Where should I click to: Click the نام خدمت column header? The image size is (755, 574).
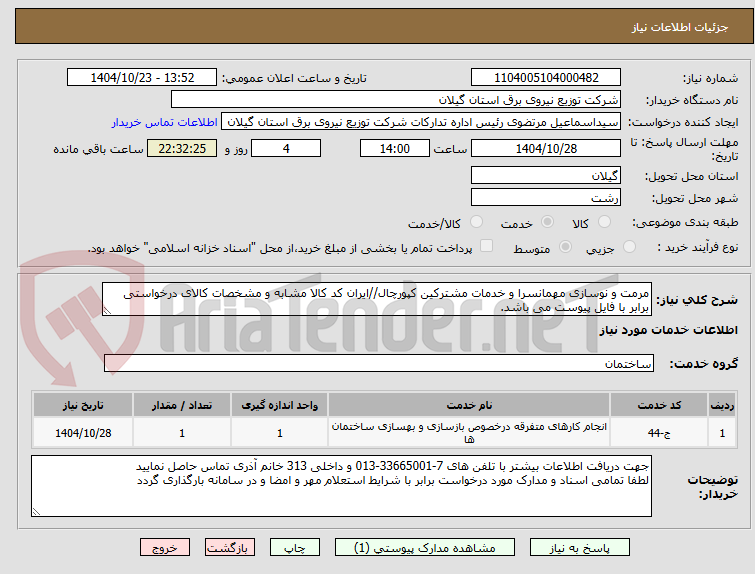[x=469, y=405]
